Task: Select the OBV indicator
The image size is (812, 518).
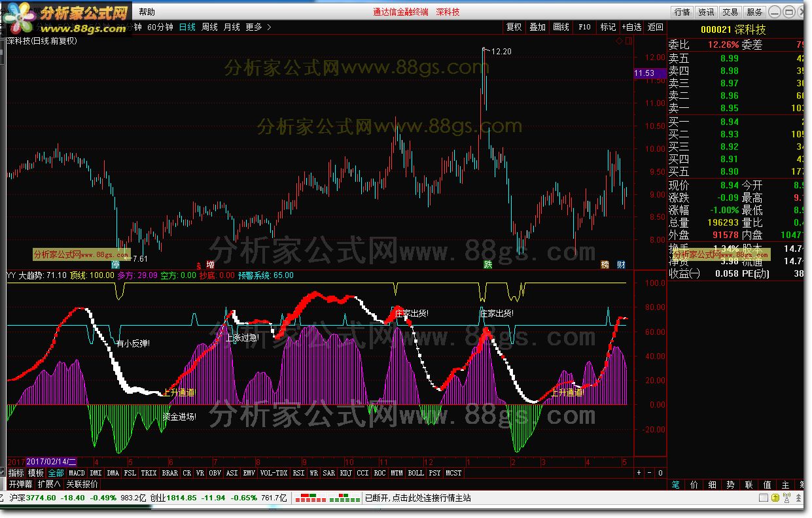Action: click(215, 473)
